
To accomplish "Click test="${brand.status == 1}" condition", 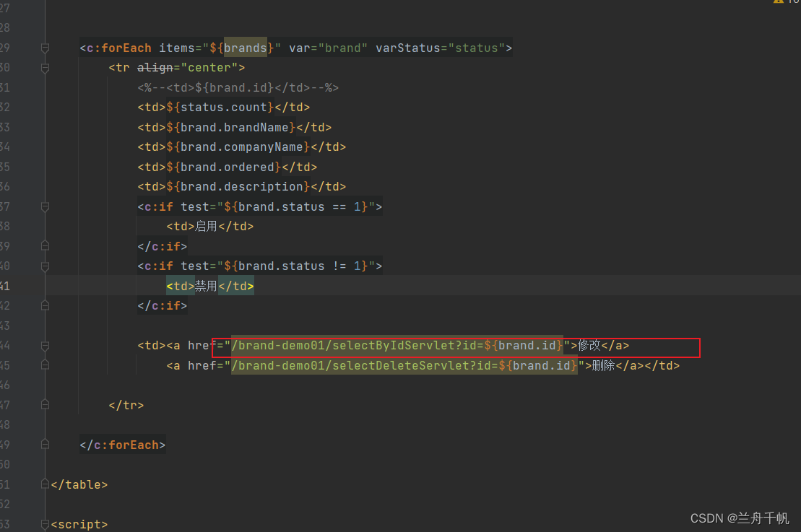I will pos(278,206).
